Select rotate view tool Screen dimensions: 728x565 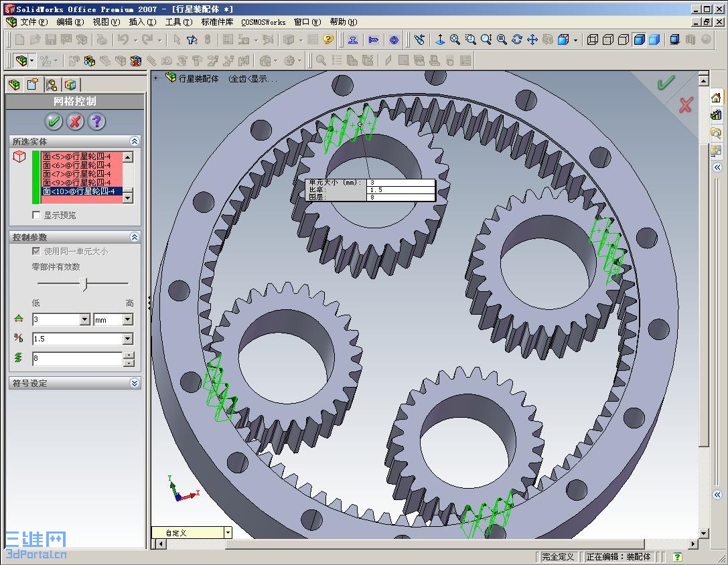pos(517,40)
